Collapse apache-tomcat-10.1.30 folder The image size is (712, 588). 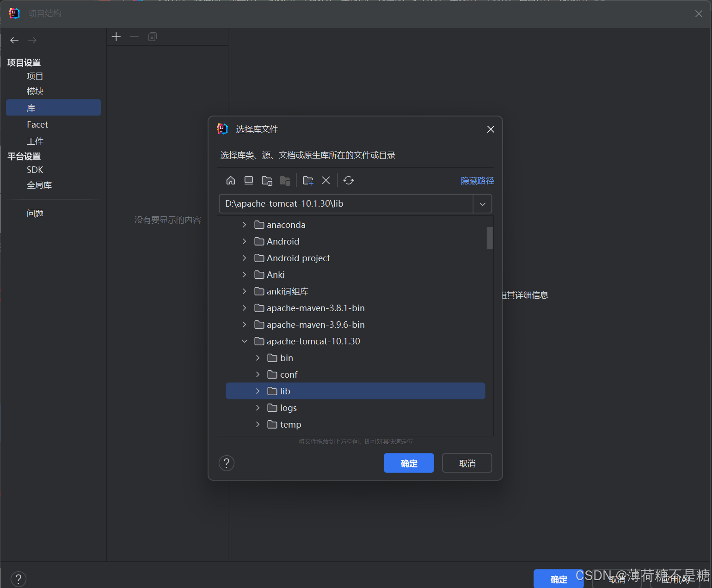point(244,341)
